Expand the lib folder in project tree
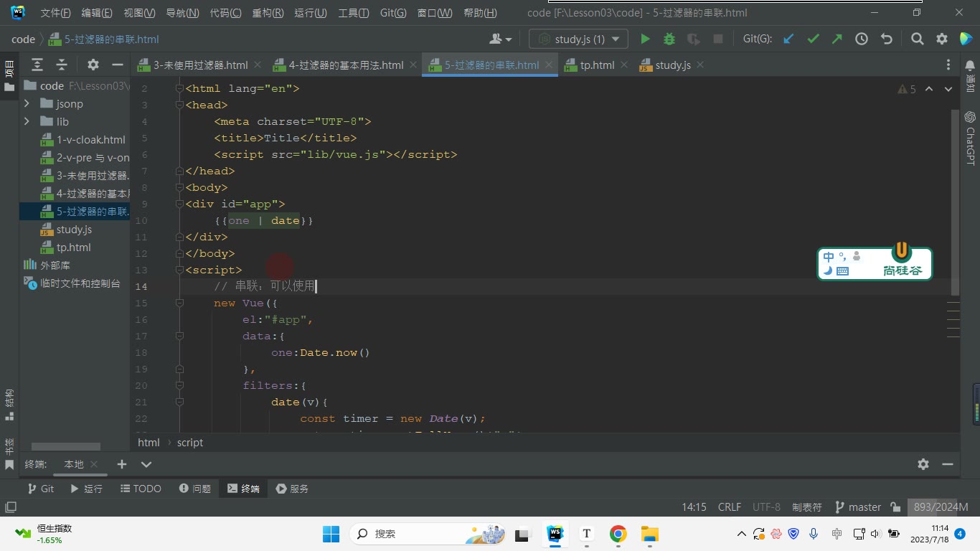This screenshot has width=980, height=551. tap(27, 121)
